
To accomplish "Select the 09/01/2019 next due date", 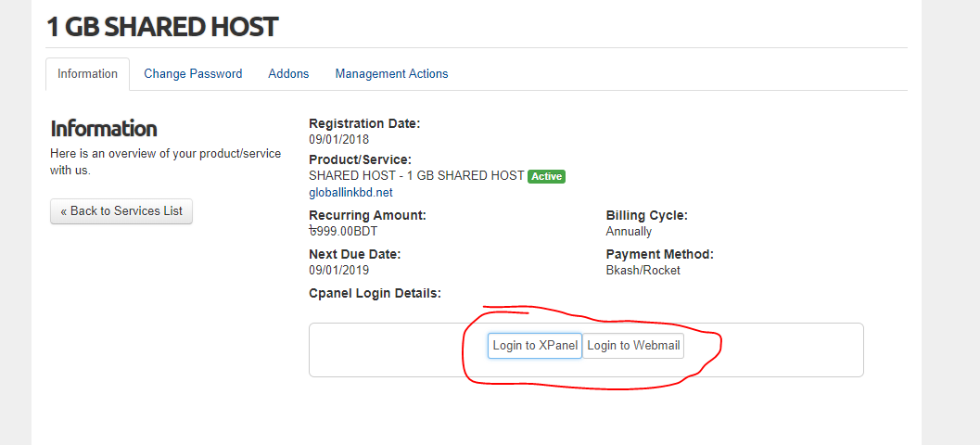I will click(x=338, y=271).
